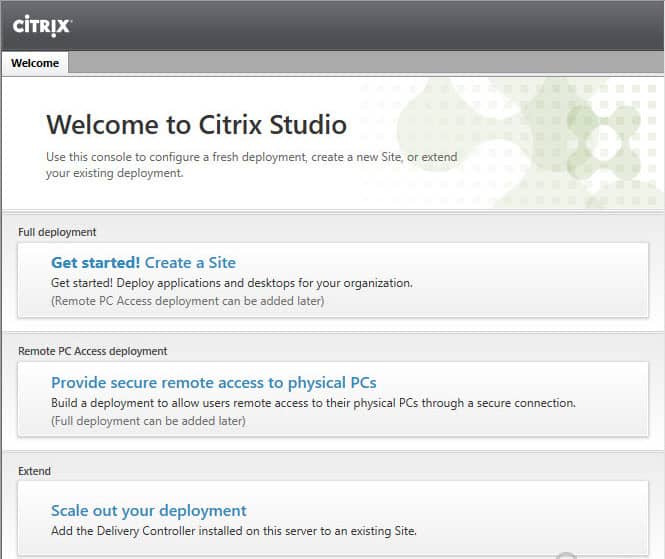Click '(Full deployment can be added later)' note
The image size is (665, 559).
coord(148,421)
